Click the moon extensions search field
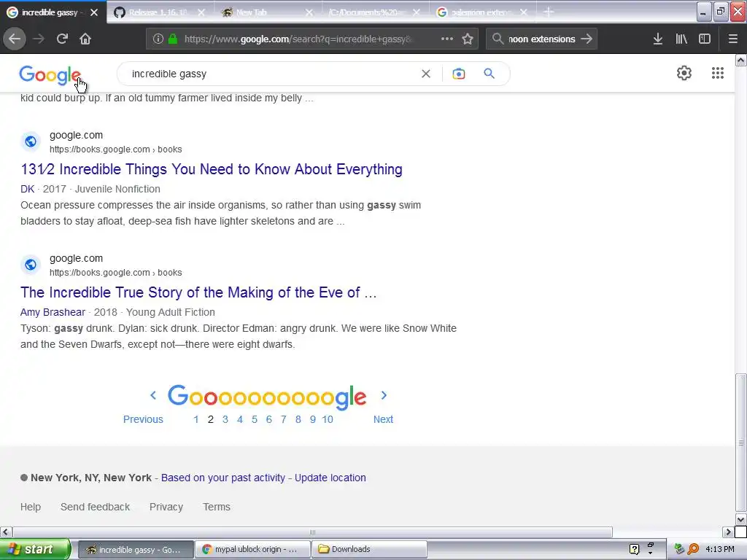This screenshot has width=747, height=560. point(541,39)
